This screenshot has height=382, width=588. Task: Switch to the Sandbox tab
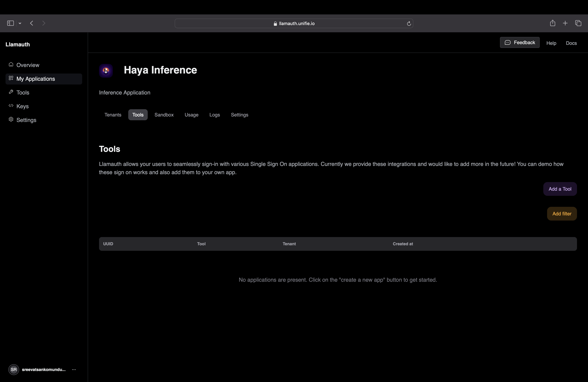(164, 115)
